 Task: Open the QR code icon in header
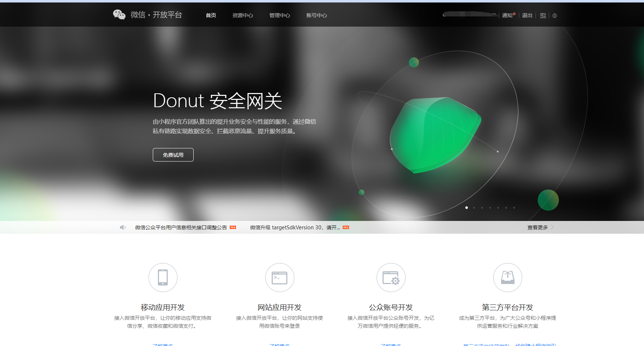click(543, 16)
